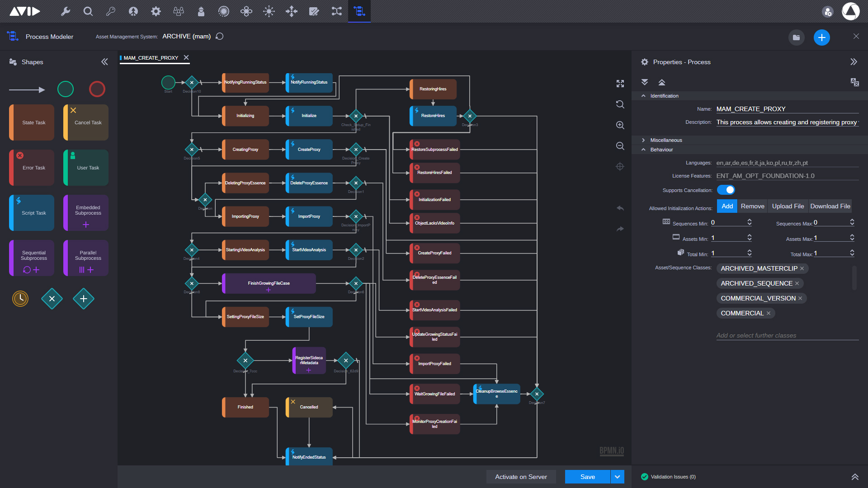
Task: Pick the parallel gateway plus shape
Action: (84, 299)
